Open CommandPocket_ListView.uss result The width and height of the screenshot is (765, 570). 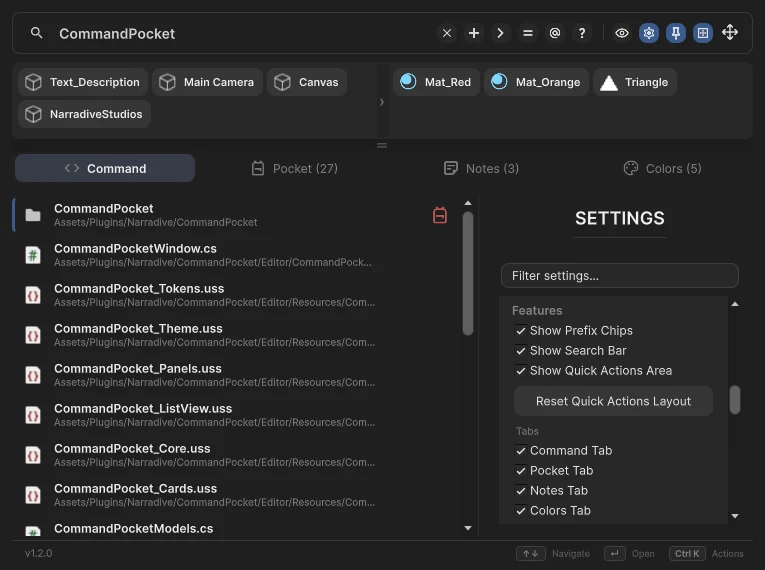click(x=236, y=415)
